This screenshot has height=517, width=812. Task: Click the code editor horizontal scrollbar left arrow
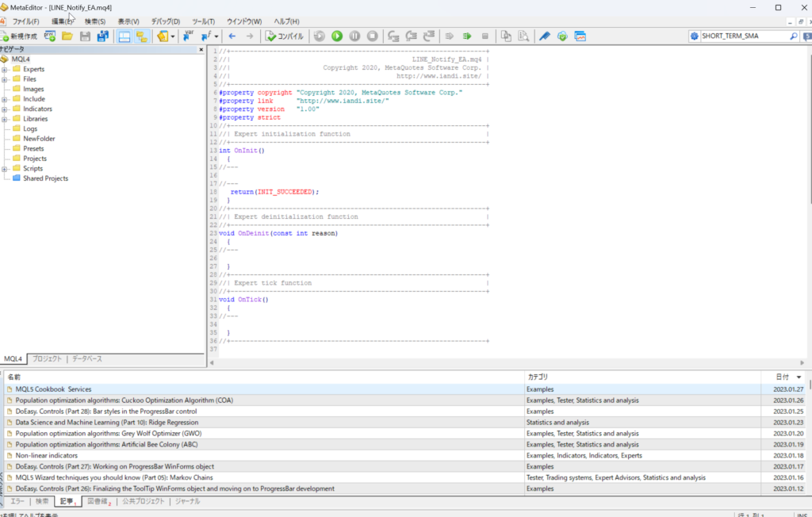(x=212, y=362)
